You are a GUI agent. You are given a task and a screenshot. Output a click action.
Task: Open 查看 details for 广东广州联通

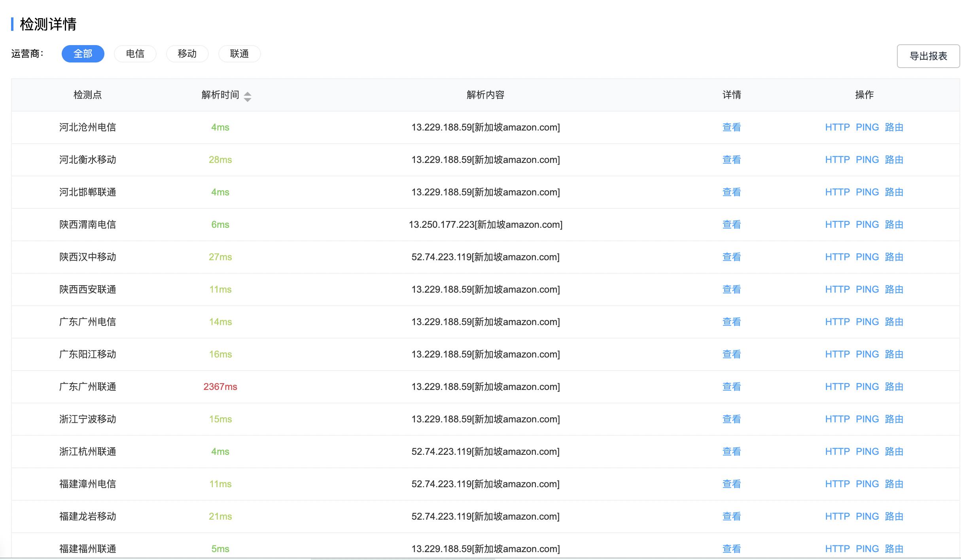point(732,387)
